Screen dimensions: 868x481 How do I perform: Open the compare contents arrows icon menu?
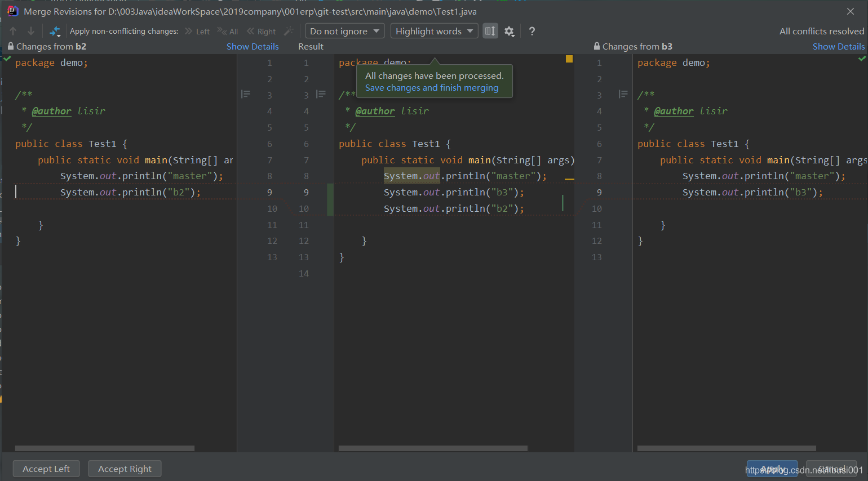pos(55,32)
